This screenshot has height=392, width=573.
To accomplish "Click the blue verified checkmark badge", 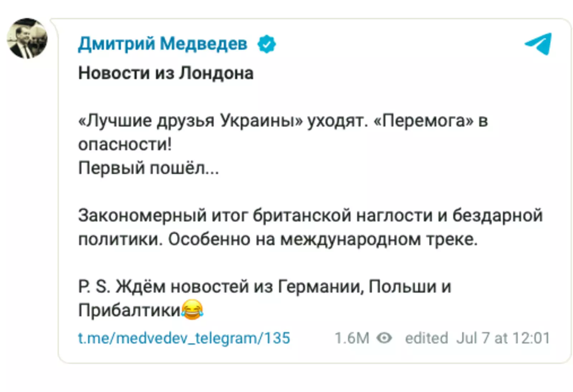I will pyautogui.click(x=266, y=44).
